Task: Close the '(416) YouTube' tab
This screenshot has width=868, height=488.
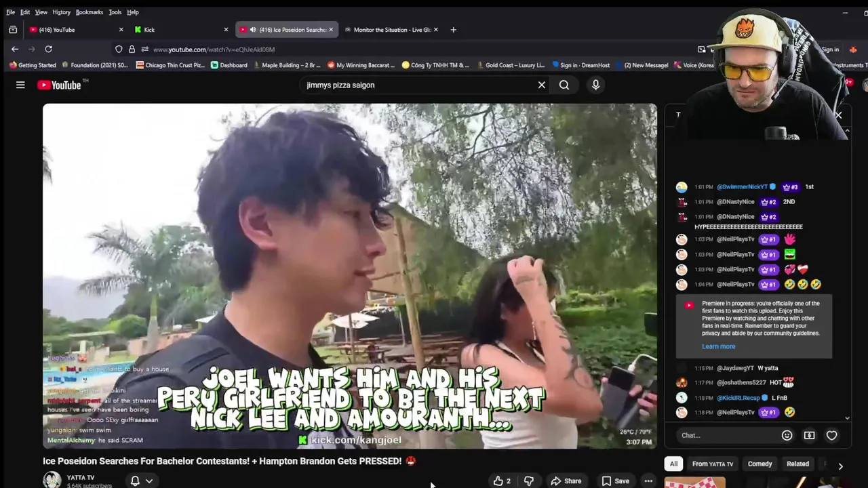Action: [x=121, y=30]
